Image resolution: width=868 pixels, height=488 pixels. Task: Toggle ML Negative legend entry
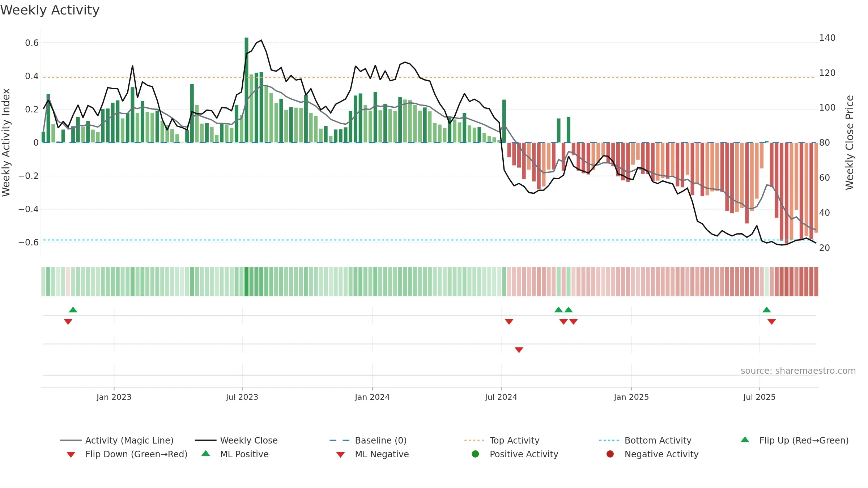(373, 454)
